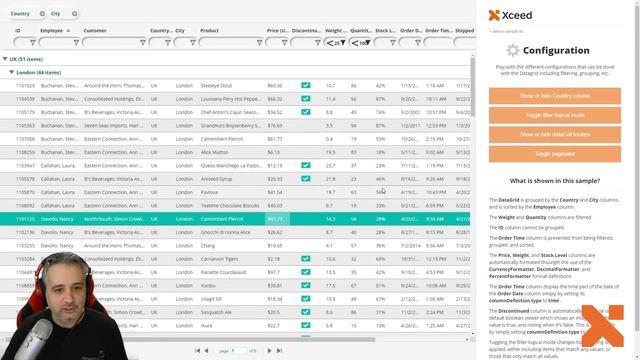Click back to sample list link

click(506, 31)
